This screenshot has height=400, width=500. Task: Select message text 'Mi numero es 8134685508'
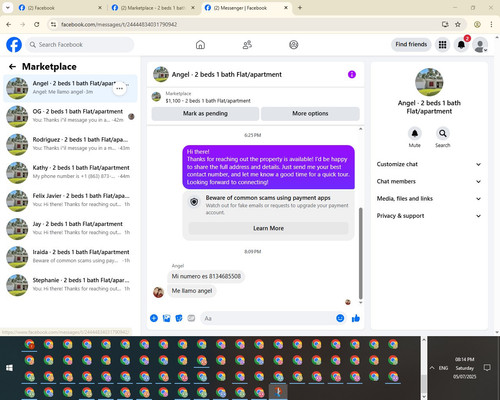[x=206, y=276]
